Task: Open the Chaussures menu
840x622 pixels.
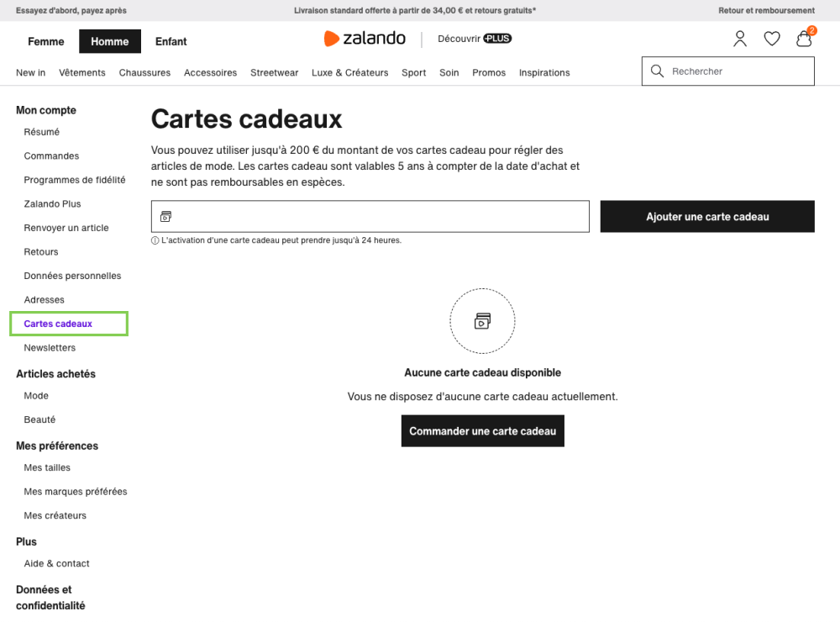Action: [144, 73]
